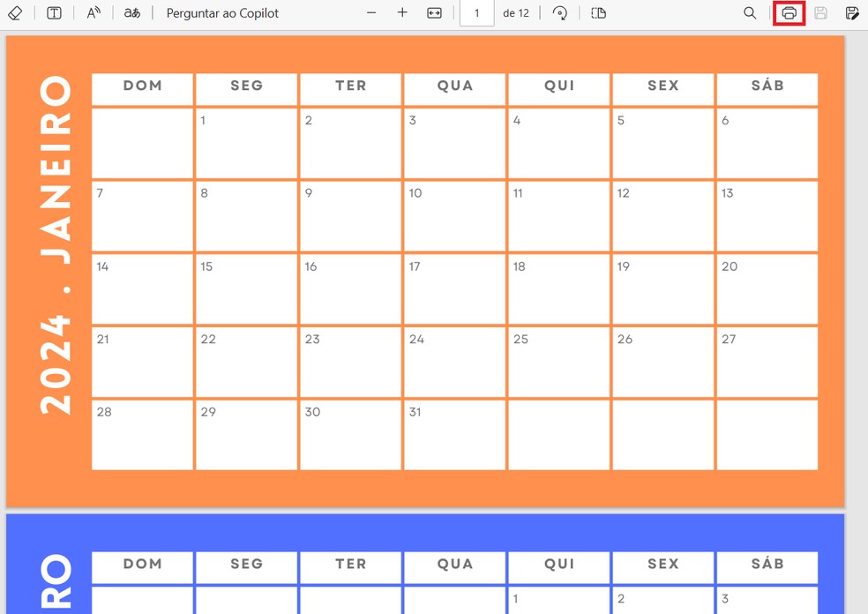Click the page number input field

476,13
